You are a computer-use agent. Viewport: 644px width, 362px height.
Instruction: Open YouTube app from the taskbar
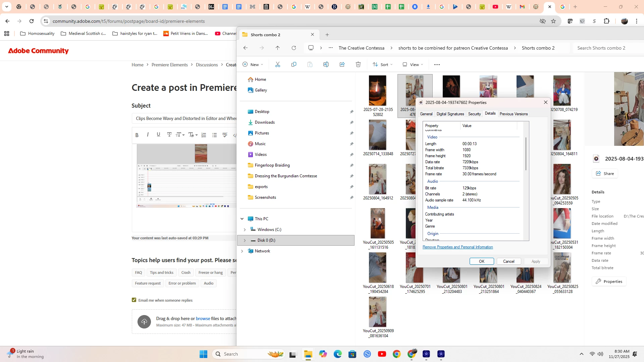(382, 354)
